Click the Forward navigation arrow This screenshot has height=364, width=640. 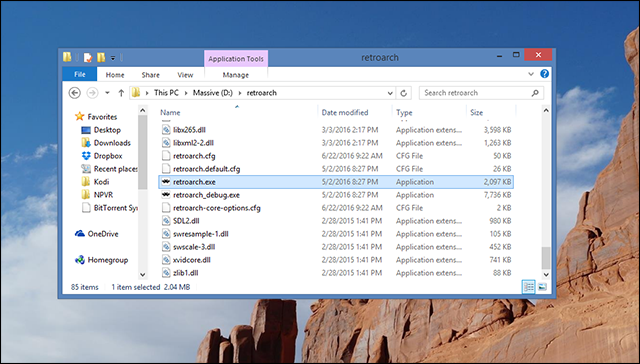[93, 93]
